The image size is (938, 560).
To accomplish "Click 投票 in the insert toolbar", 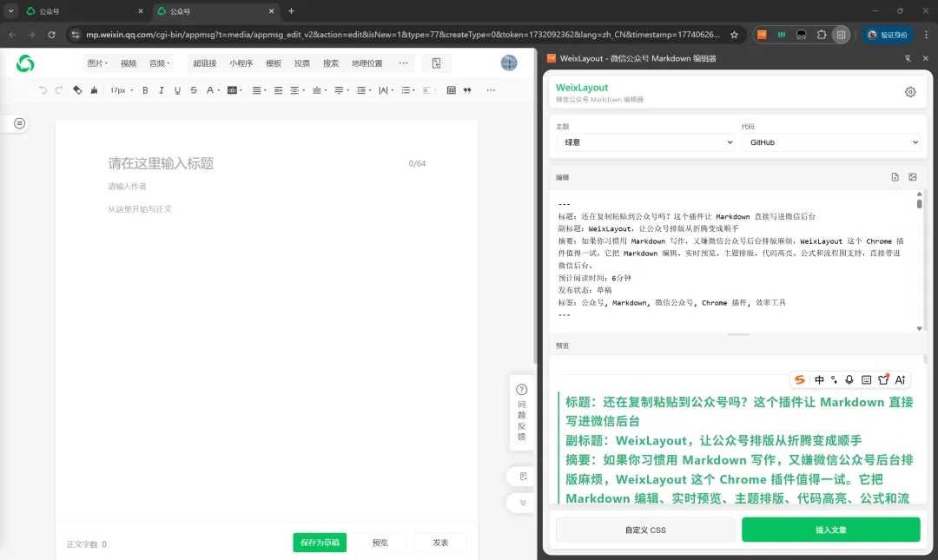I will click(x=302, y=63).
